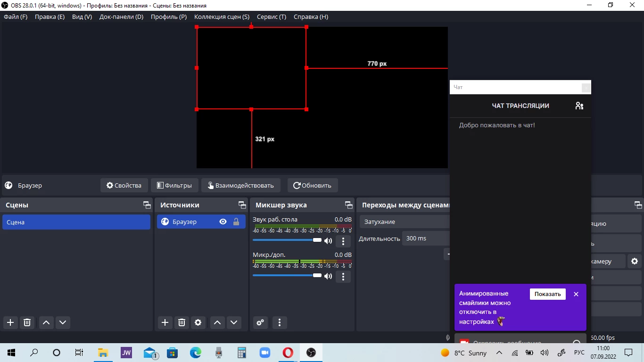Open Task View on the taskbar
This screenshot has width=644, height=362.
point(79,353)
